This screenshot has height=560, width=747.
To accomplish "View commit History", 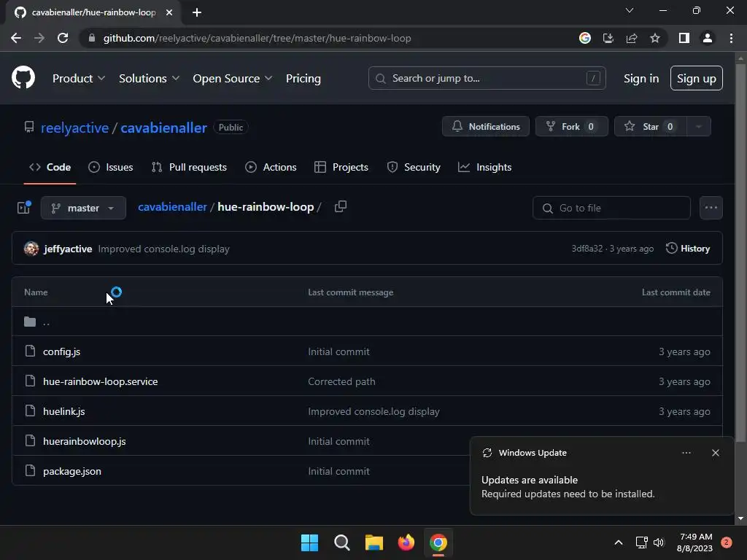I will point(688,249).
